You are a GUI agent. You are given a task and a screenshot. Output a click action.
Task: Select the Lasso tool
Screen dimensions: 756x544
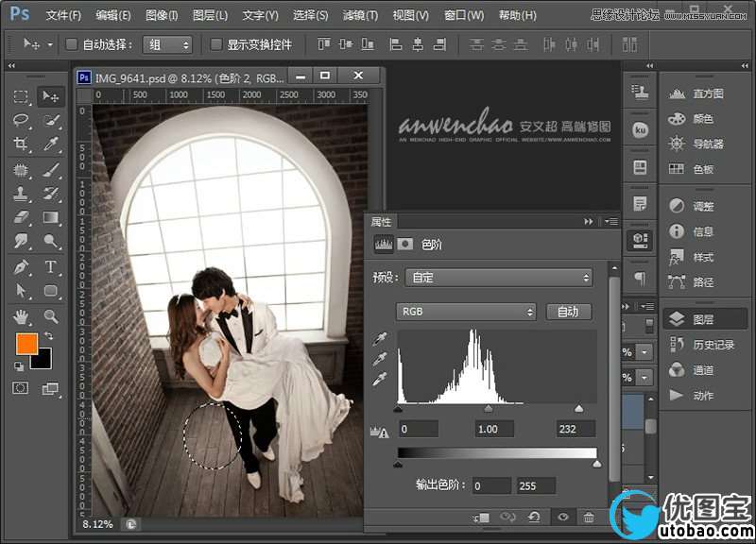(21, 121)
